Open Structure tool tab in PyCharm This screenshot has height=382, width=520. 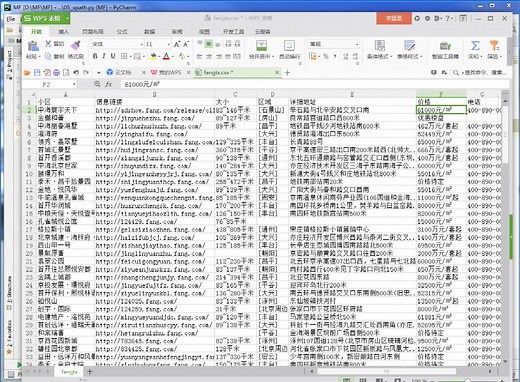click(9, 292)
